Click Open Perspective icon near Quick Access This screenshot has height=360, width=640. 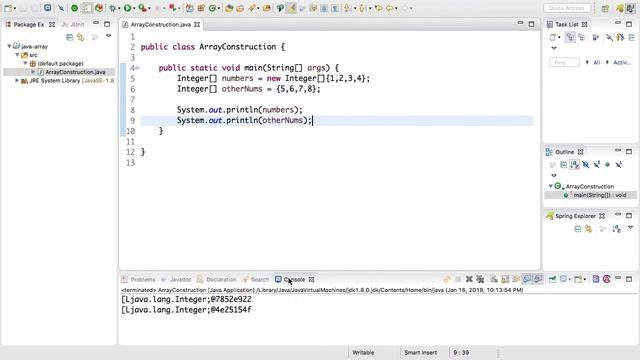pos(605,8)
